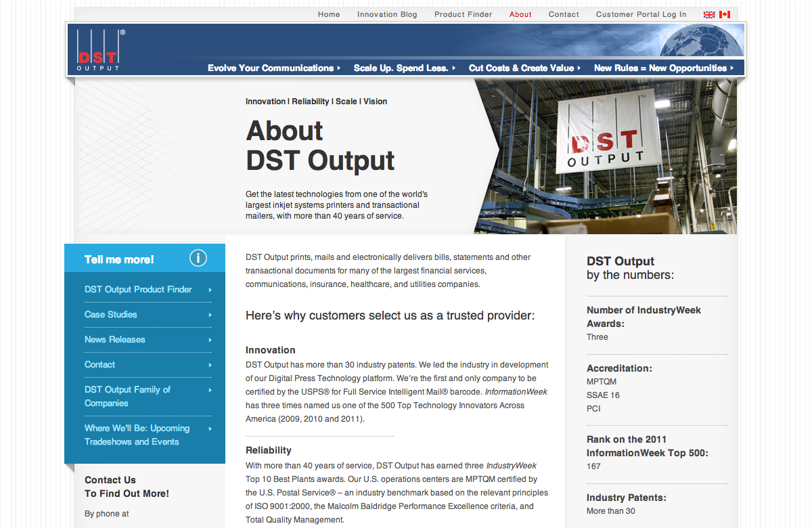Click the 'Industry Patents' label
Image resolution: width=812 pixels, height=528 pixels.
click(627, 498)
